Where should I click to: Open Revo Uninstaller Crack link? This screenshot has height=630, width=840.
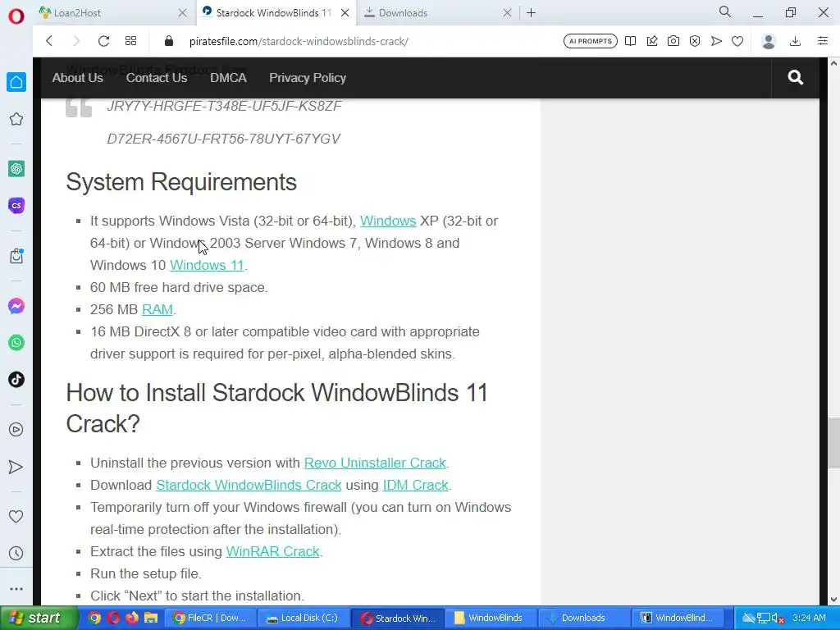click(x=375, y=463)
